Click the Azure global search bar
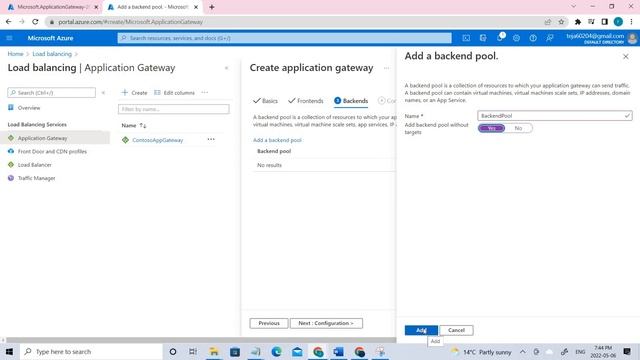640x360 pixels. pyautogui.click(x=284, y=38)
